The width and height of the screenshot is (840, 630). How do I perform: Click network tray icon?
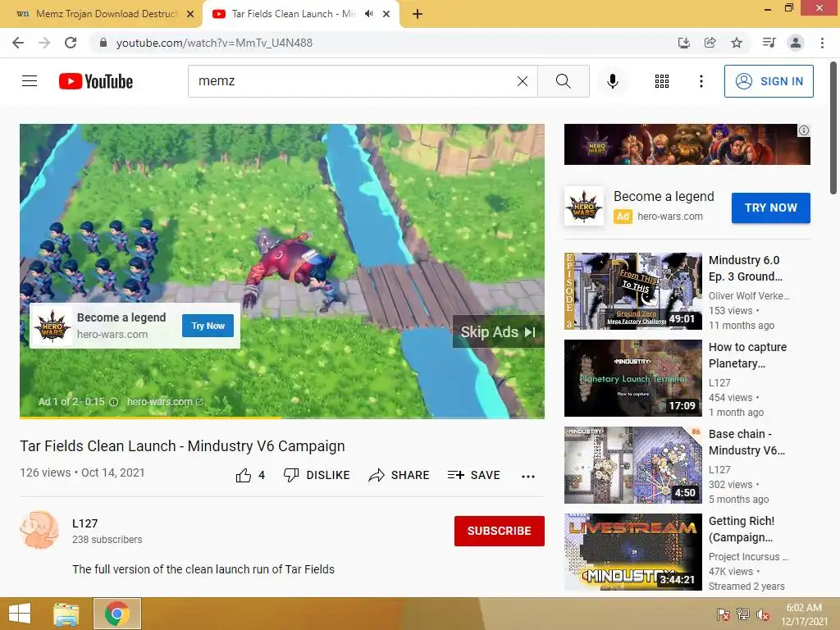[x=743, y=614]
